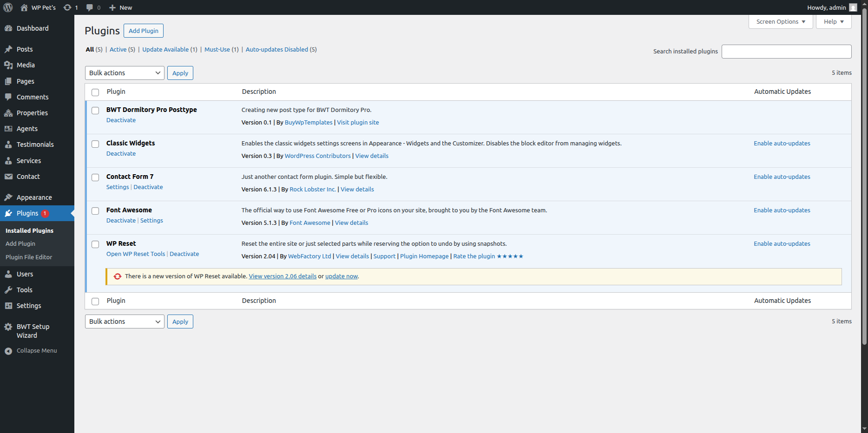
Task: Click the comments bubble icon in admin bar
Action: pyautogui.click(x=90, y=7)
